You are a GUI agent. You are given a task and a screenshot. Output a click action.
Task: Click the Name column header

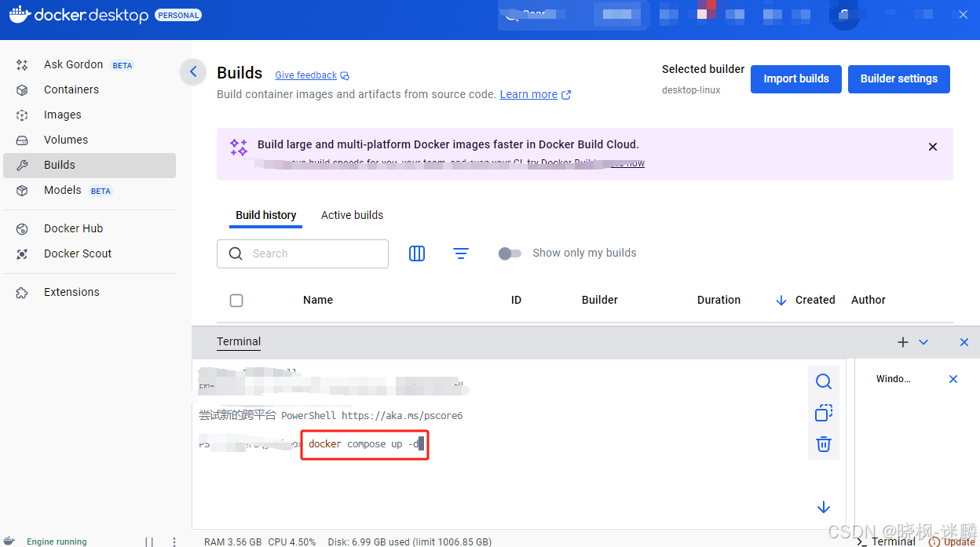pos(318,300)
